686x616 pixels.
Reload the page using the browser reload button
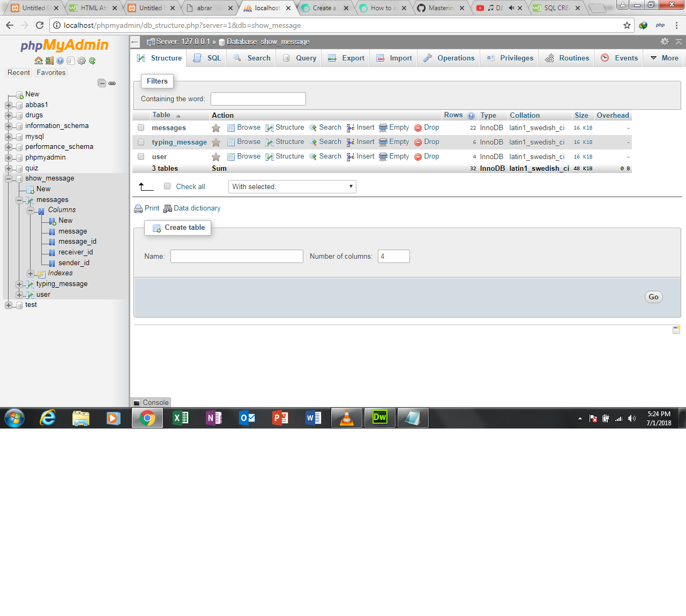pos(40,25)
